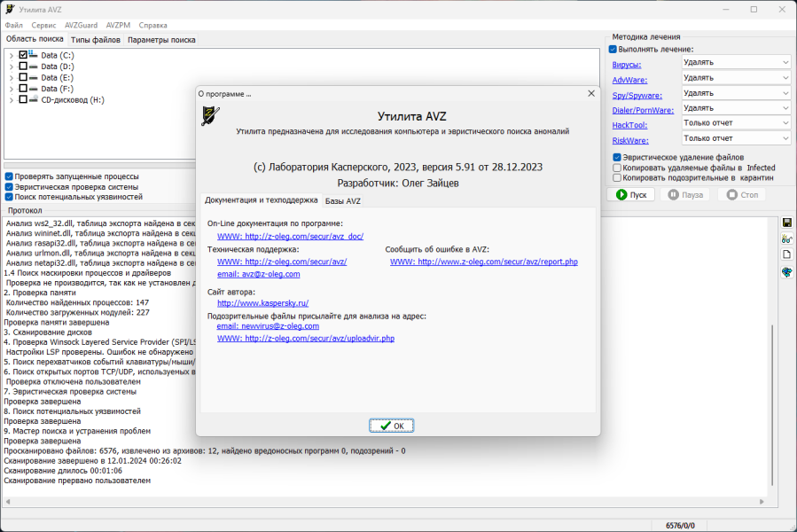Click the CD-дисковод (H:) drive icon
The height and width of the screenshot is (532, 797).
[x=33, y=99]
